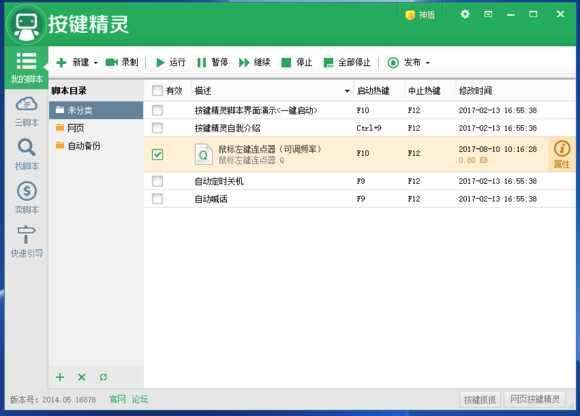Switch to mini mode via title bar icon

point(488,14)
